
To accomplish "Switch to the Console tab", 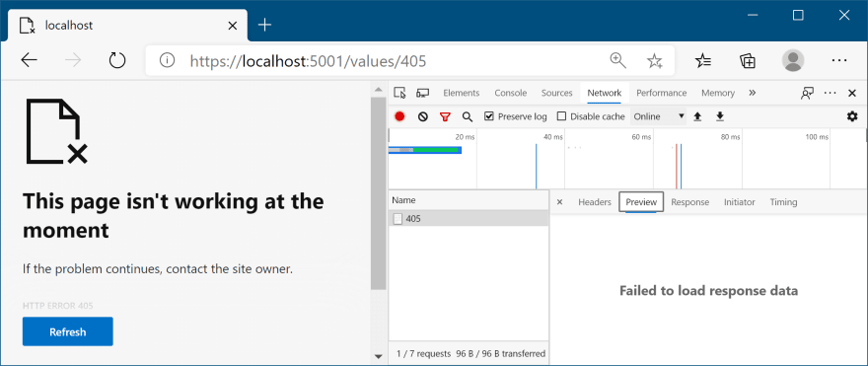I will click(510, 93).
